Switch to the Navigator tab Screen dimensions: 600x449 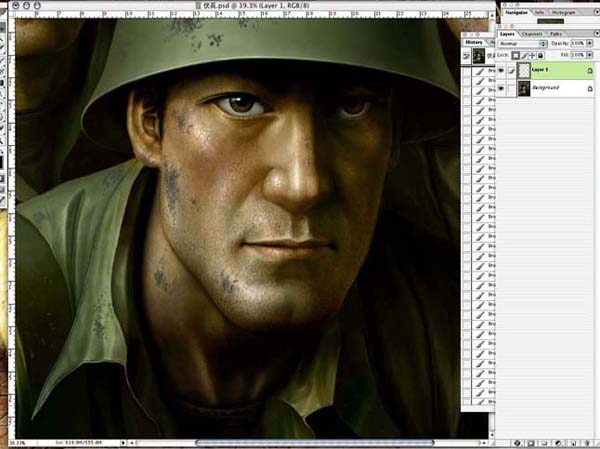pos(516,13)
